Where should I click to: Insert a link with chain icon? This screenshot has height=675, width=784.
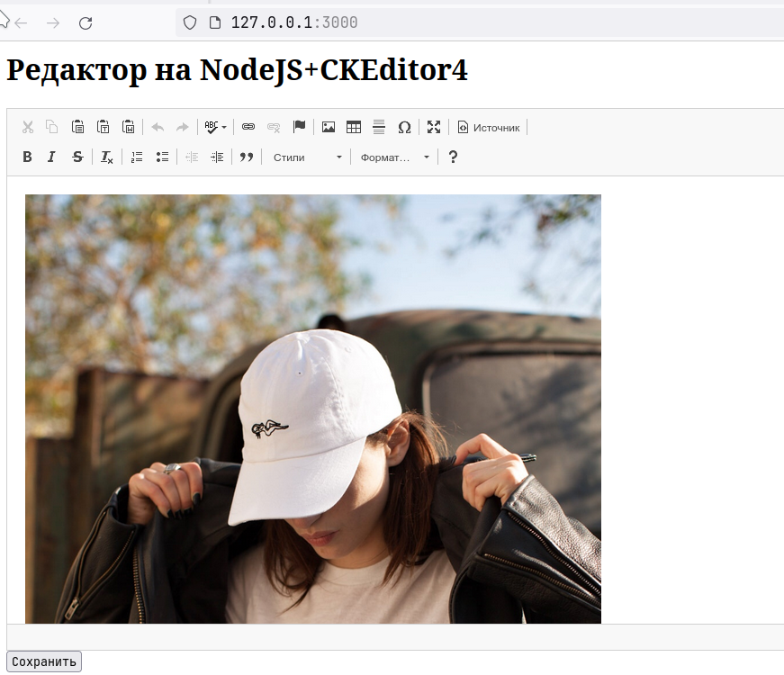248,127
